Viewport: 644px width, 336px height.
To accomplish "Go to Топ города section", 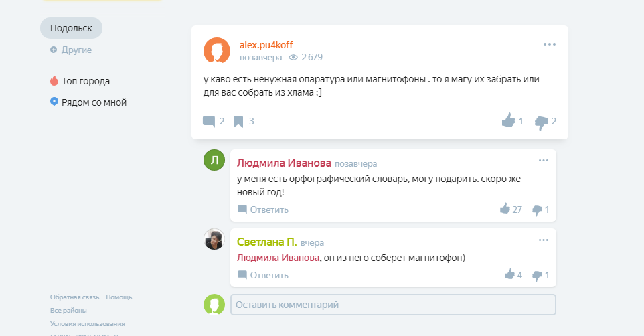I will pyautogui.click(x=85, y=81).
